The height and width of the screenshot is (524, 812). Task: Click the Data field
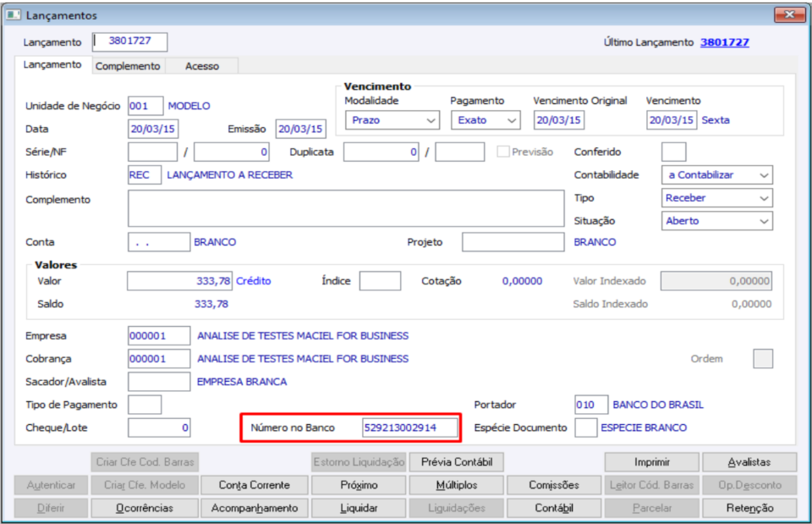click(x=153, y=129)
